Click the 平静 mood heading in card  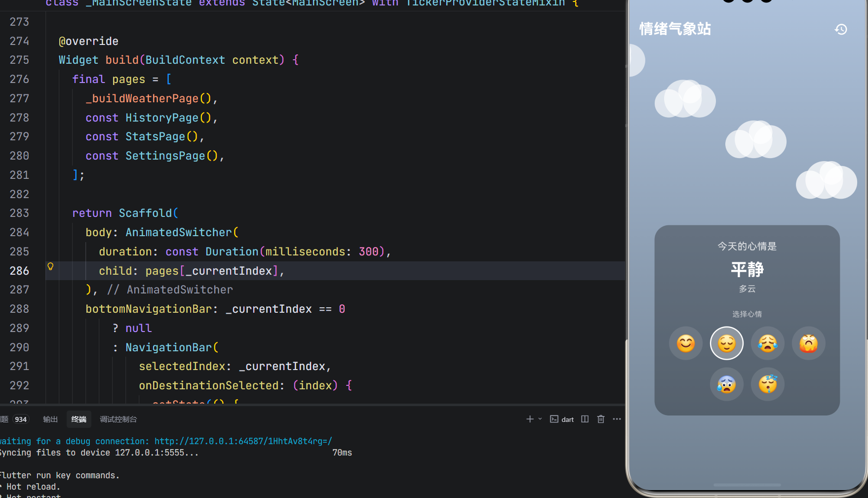pos(747,269)
